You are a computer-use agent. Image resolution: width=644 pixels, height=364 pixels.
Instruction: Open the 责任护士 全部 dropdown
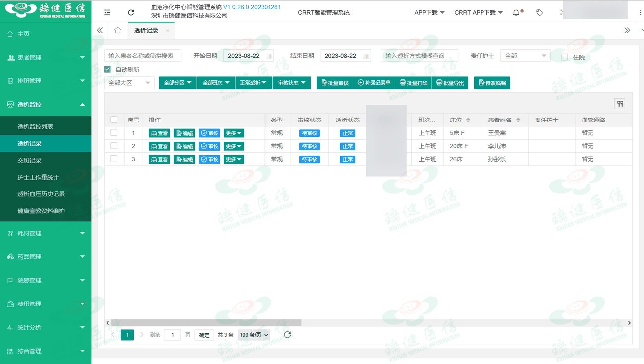(525, 56)
